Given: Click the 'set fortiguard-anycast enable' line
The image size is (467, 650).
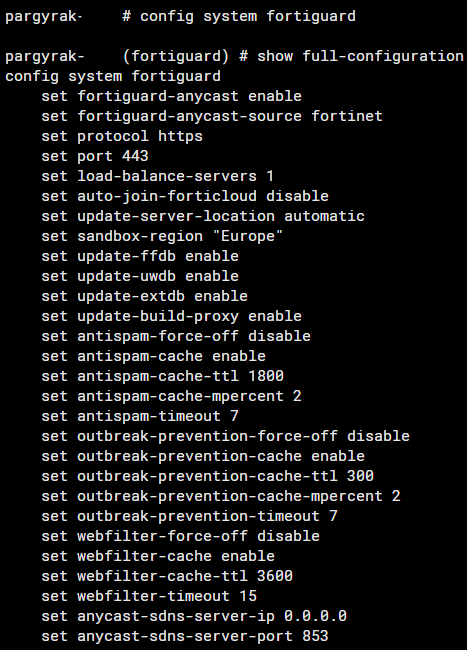Looking at the screenshot, I should pos(172,96).
